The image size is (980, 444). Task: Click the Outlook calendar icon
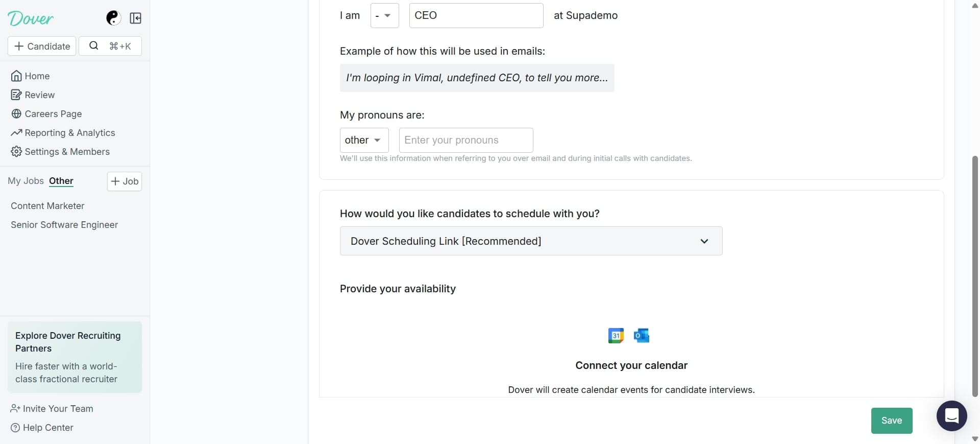(x=641, y=336)
